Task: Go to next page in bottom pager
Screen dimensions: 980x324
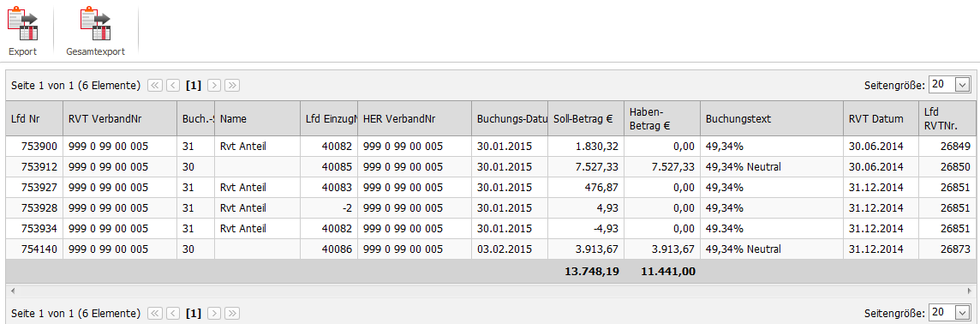Action: pos(214,314)
